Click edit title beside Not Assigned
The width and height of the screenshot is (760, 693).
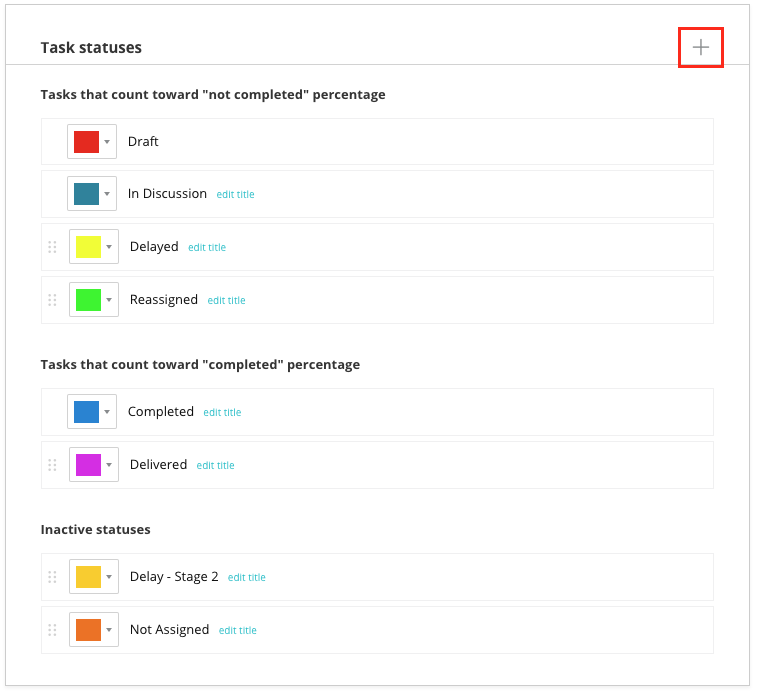[x=237, y=631]
